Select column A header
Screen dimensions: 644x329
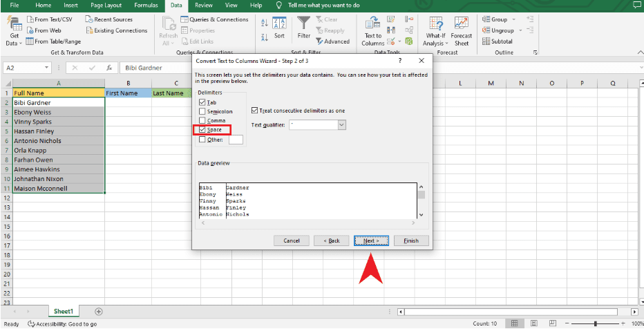tap(59, 84)
